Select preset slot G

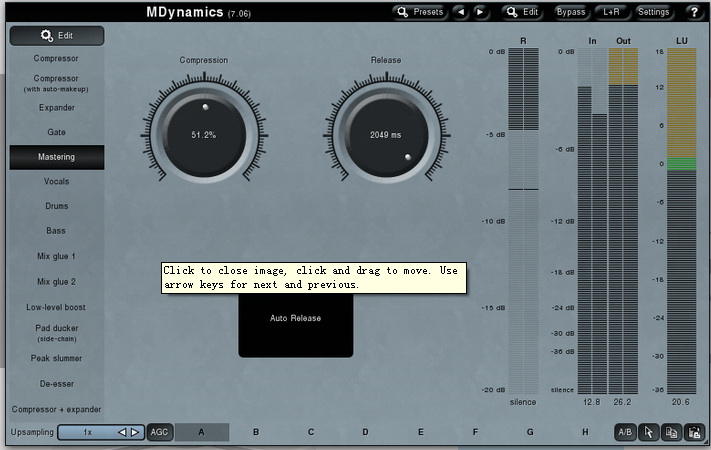pos(530,432)
